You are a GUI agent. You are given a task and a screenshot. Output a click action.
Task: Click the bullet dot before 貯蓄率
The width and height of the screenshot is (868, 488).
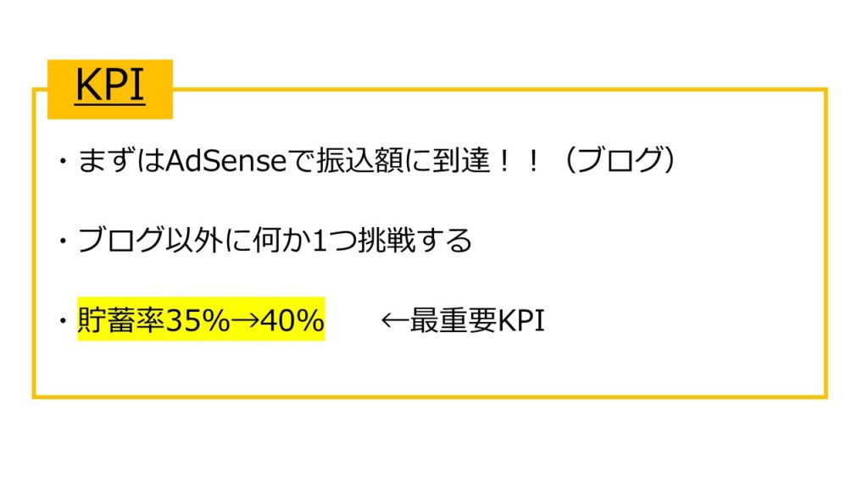pyautogui.click(x=64, y=321)
